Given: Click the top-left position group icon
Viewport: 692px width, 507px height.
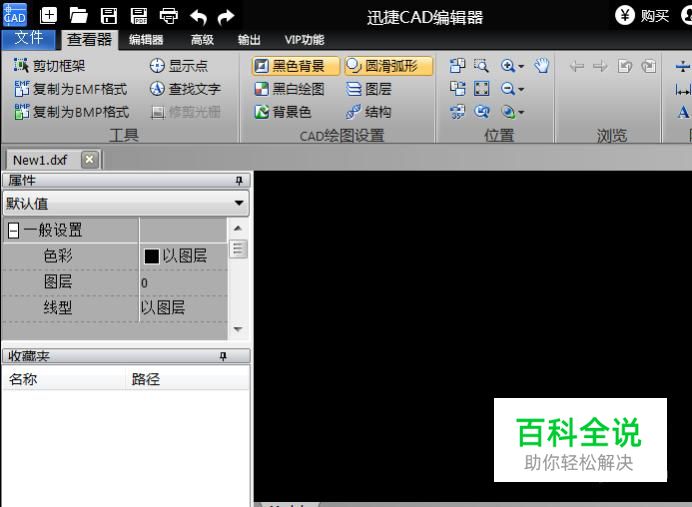Looking at the screenshot, I should pos(457,66).
